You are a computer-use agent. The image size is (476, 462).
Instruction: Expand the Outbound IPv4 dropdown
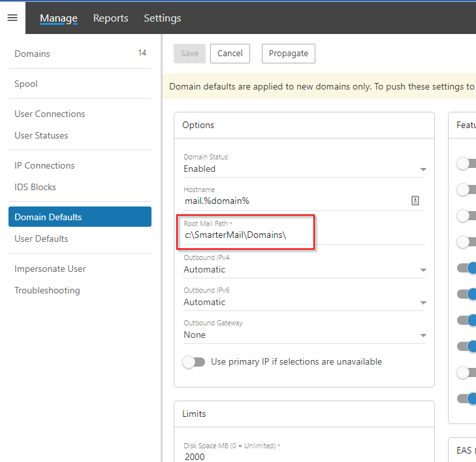click(x=304, y=270)
